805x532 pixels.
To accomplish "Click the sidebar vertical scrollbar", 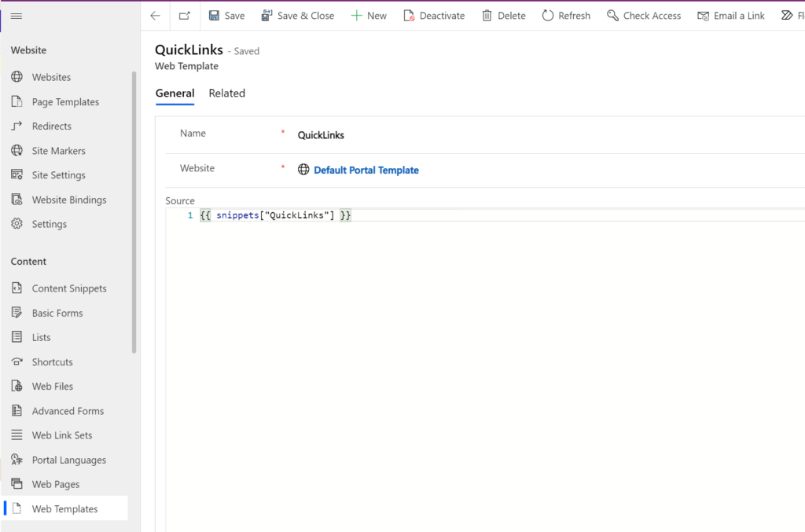I will click(x=134, y=212).
